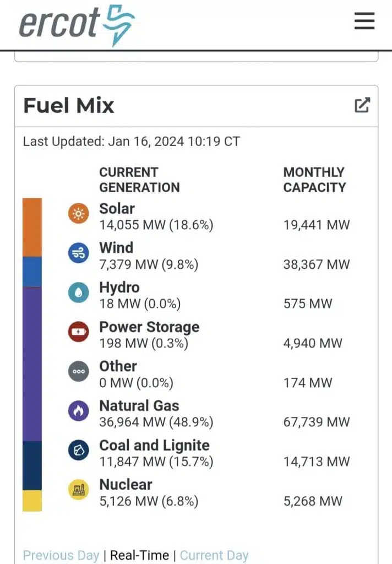This screenshot has height=564, width=392.
Task: Select the Real-Time view
Action: click(x=138, y=555)
